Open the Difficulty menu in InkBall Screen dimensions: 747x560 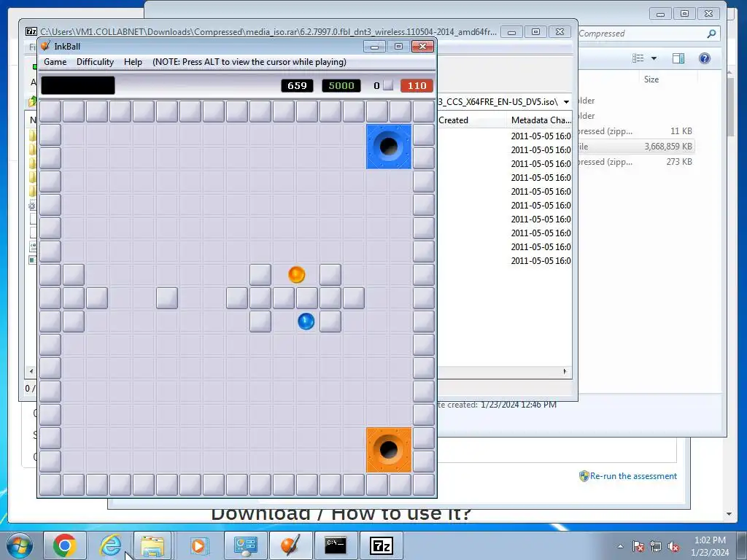(96, 62)
